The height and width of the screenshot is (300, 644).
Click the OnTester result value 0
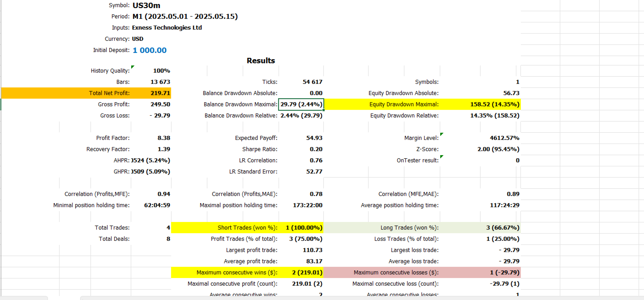(x=518, y=161)
